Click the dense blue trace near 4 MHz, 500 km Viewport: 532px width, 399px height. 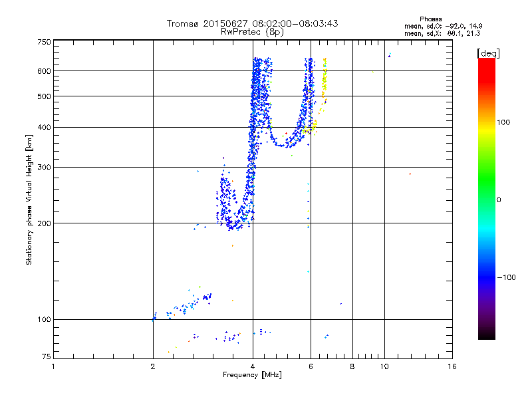[x=257, y=96]
